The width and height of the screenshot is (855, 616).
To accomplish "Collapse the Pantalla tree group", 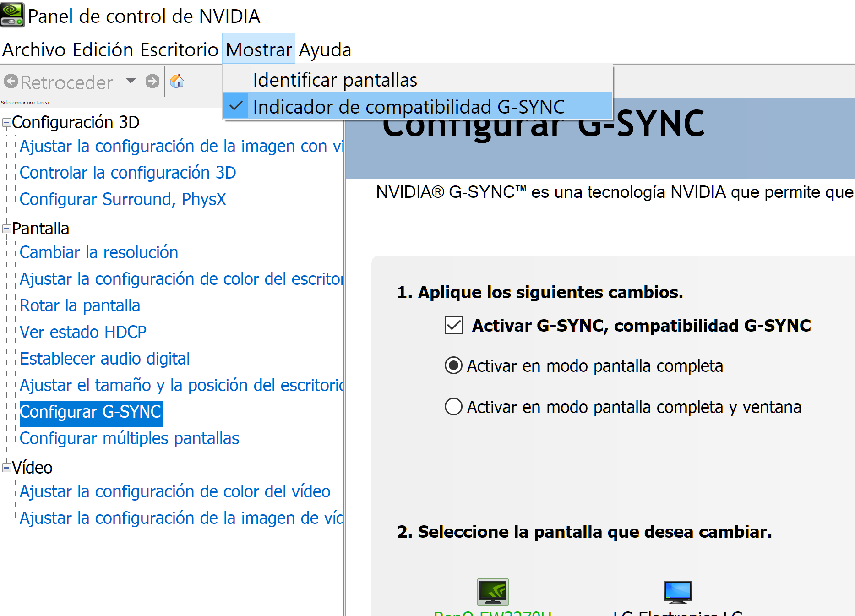I will point(6,229).
